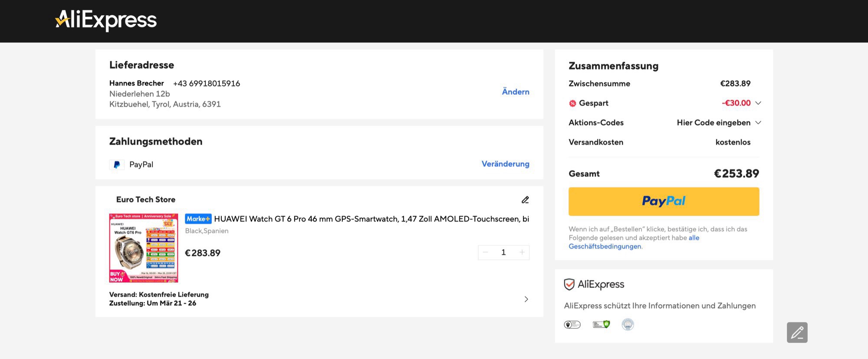Click the AliExpress shield protection icon

click(x=569, y=284)
